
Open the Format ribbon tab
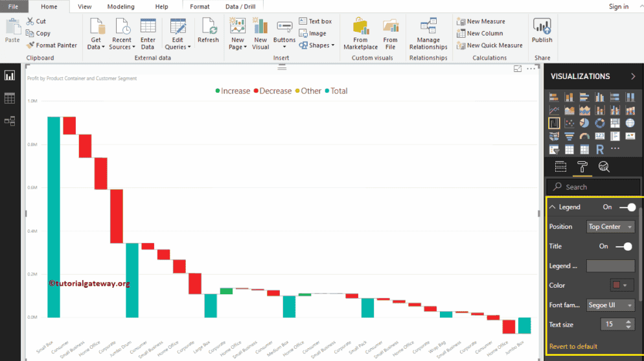click(200, 6)
